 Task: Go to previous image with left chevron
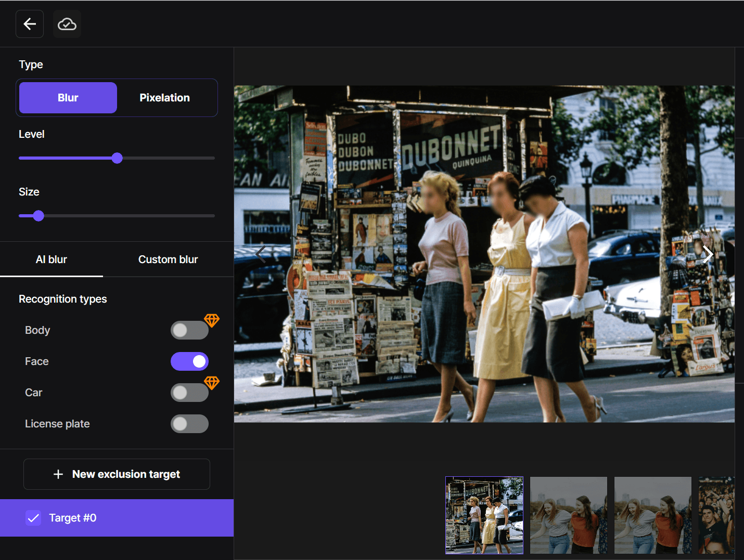tap(261, 254)
